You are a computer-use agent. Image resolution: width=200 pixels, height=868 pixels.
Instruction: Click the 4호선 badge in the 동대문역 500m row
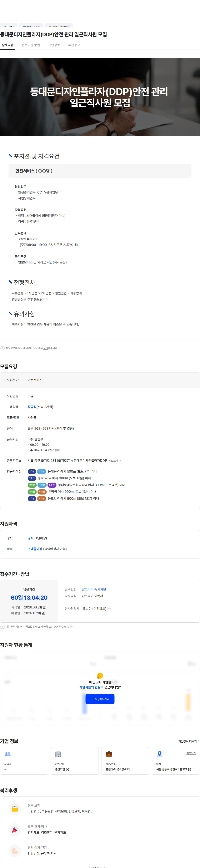[x=41, y=471]
